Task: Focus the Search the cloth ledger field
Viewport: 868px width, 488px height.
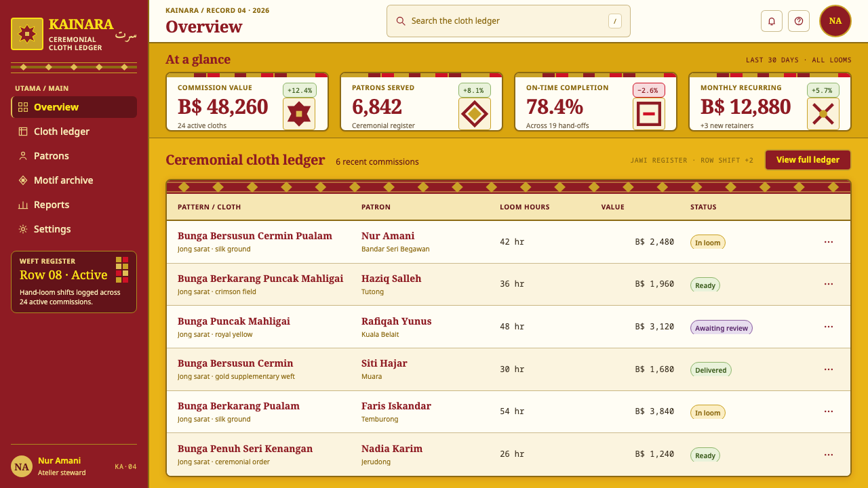Action: [509, 21]
